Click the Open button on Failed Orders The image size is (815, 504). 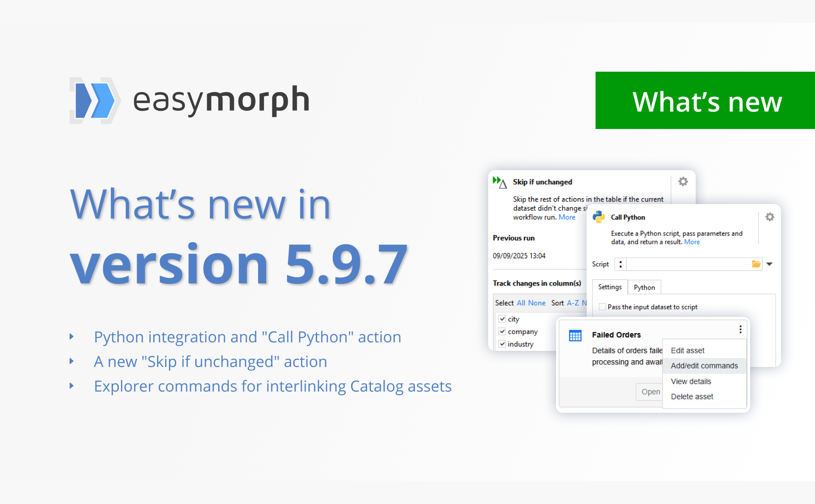pyautogui.click(x=650, y=392)
